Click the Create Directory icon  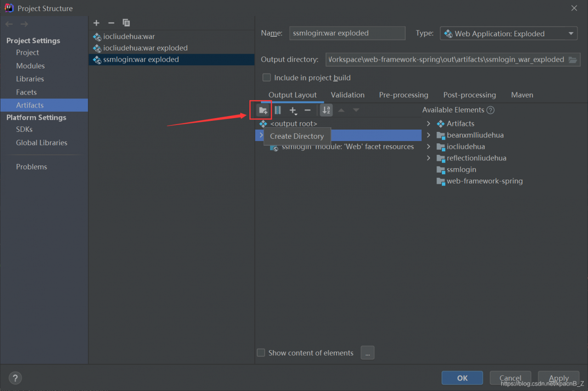pyautogui.click(x=263, y=110)
